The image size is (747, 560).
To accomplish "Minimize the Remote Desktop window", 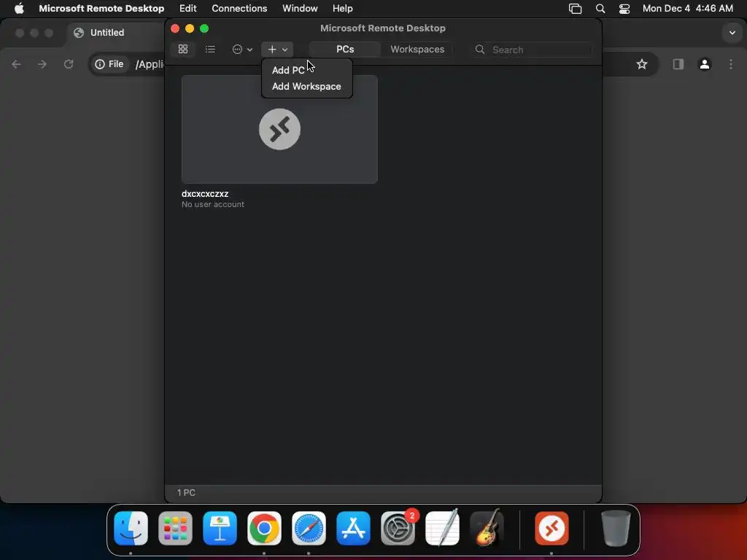I will [190, 28].
